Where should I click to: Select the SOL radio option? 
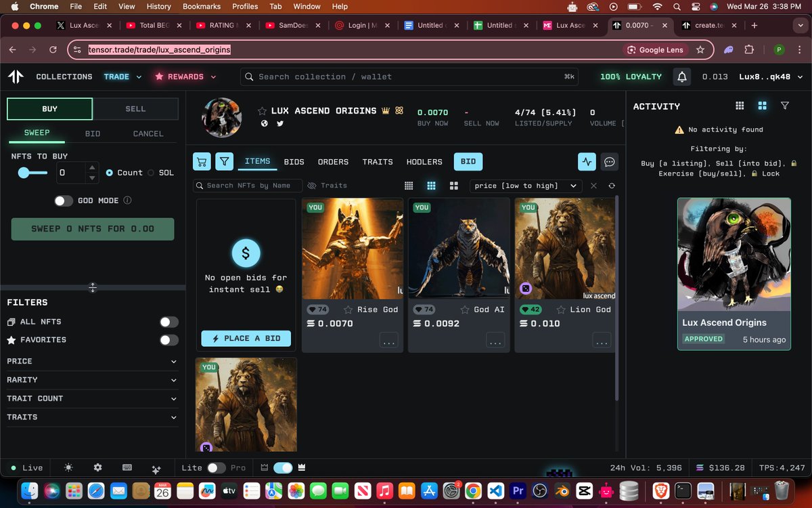click(151, 173)
